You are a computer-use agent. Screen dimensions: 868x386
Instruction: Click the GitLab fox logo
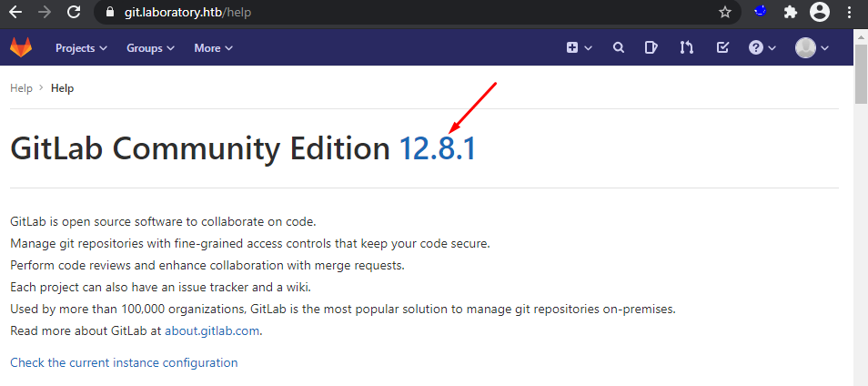(20, 47)
